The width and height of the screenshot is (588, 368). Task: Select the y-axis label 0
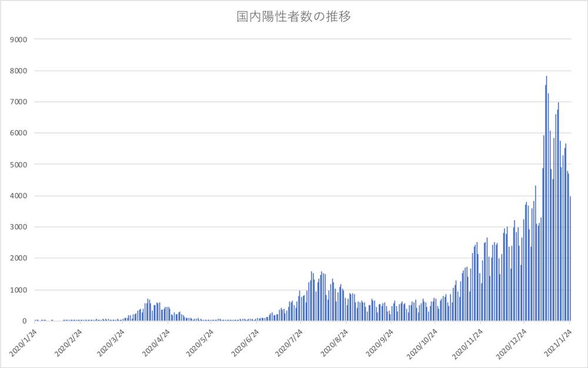click(x=25, y=321)
